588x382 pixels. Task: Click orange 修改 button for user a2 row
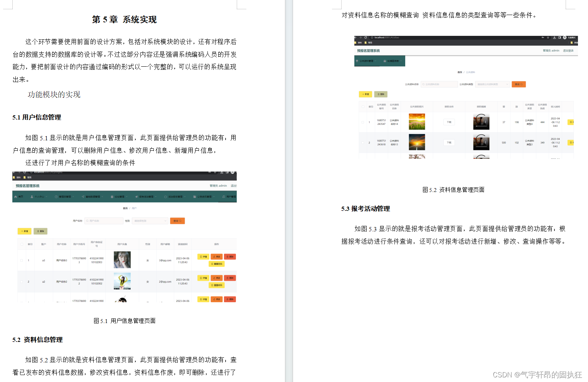(x=217, y=278)
